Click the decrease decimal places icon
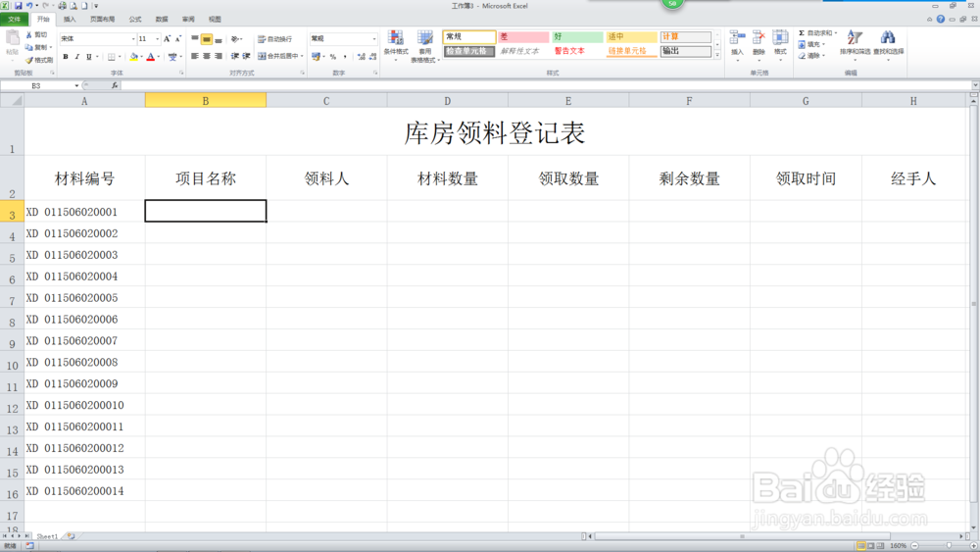This screenshot has width=980, height=552. (372, 57)
